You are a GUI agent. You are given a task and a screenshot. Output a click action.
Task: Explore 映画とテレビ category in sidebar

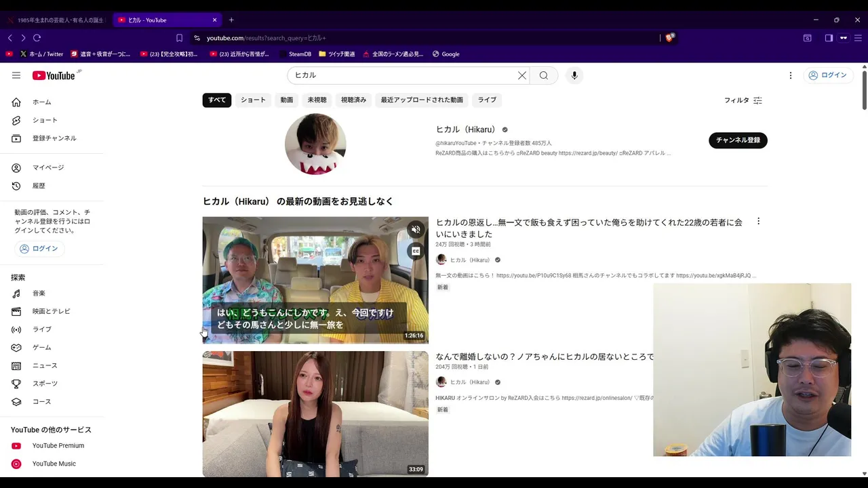(x=52, y=311)
